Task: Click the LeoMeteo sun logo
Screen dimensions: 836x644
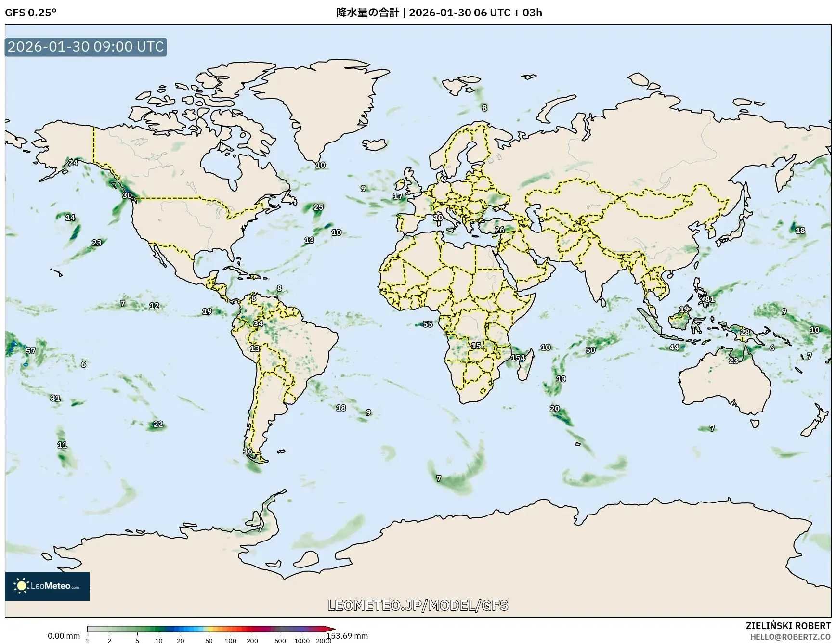Action: click(x=21, y=585)
